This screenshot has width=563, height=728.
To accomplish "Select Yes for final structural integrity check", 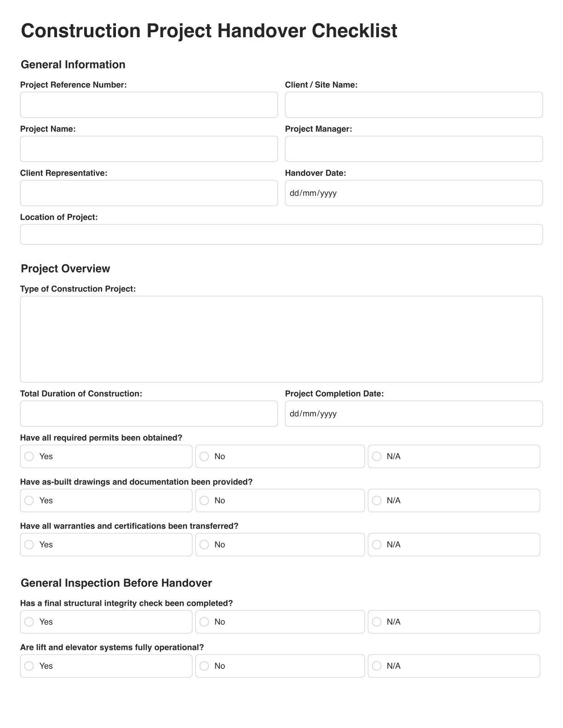I will (x=29, y=622).
